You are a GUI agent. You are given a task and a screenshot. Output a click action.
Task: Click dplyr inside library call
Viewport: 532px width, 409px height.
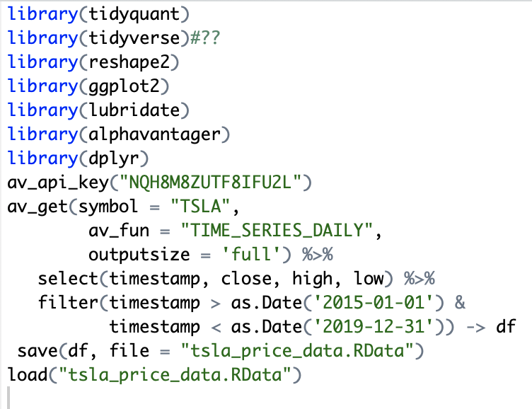(114, 159)
